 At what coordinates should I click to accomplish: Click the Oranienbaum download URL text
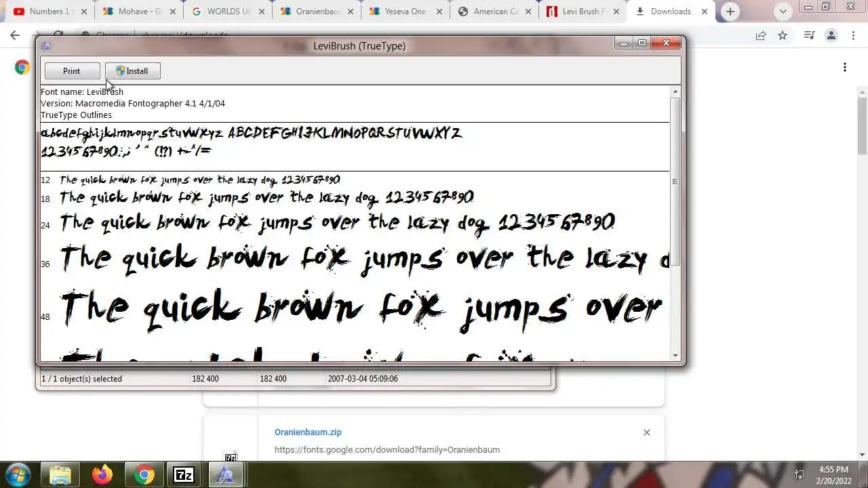pos(387,450)
